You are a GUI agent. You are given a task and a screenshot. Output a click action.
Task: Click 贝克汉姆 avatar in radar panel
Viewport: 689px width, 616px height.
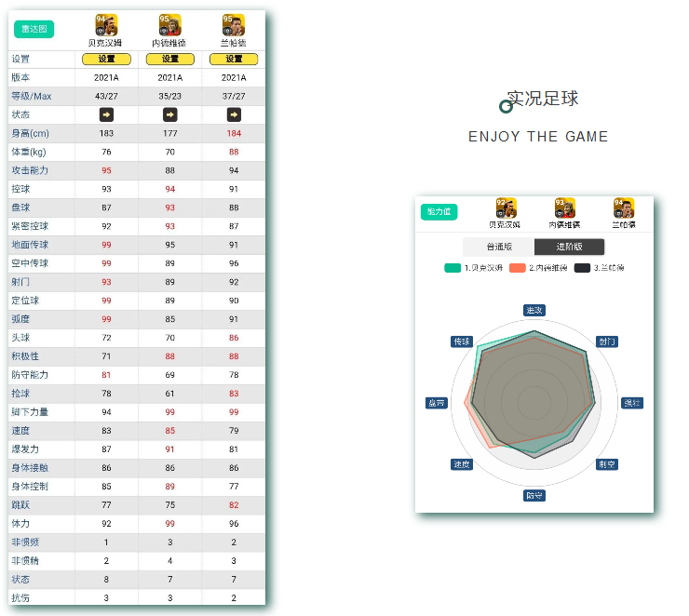(507, 208)
